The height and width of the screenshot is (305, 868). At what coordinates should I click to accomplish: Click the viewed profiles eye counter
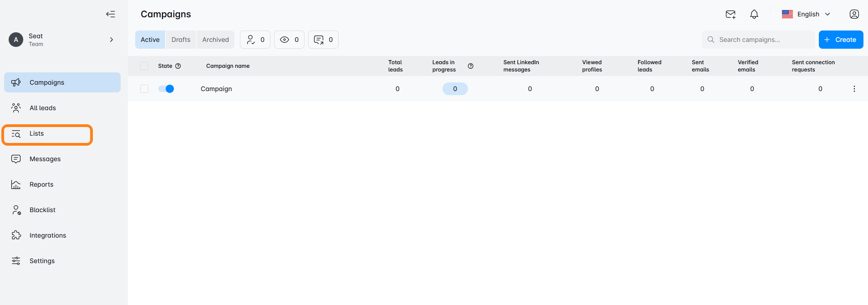(x=289, y=40)
